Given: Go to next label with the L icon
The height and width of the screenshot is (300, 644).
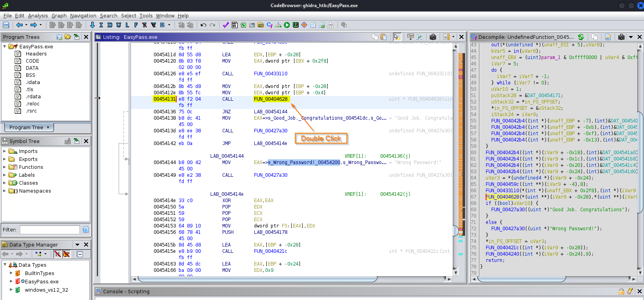Looking at the screenshot, I should (127, 25).
